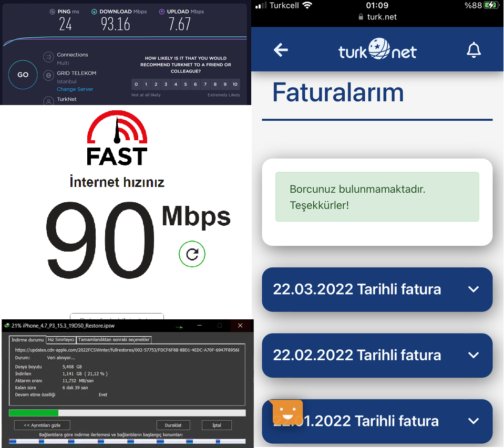This screenshot has height=448, width=504.
Task: Expand the 22.02.2022 Tarihli fatura
Action: click(x=377, y=355)
